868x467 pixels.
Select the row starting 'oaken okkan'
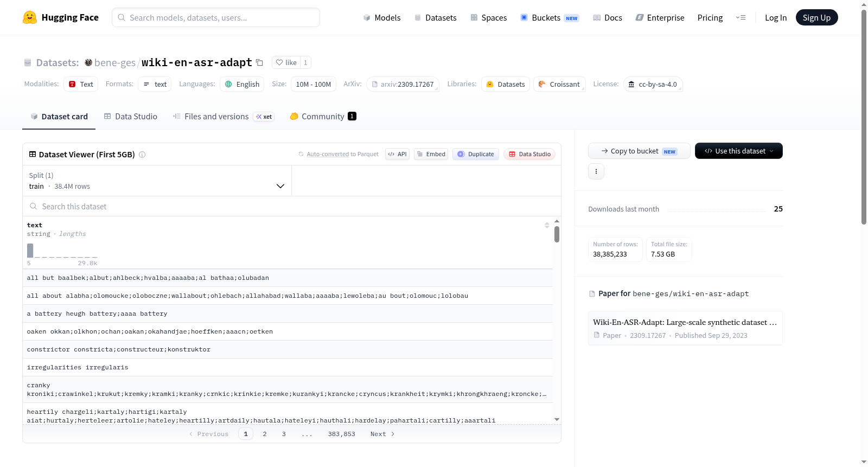[288, 331]
